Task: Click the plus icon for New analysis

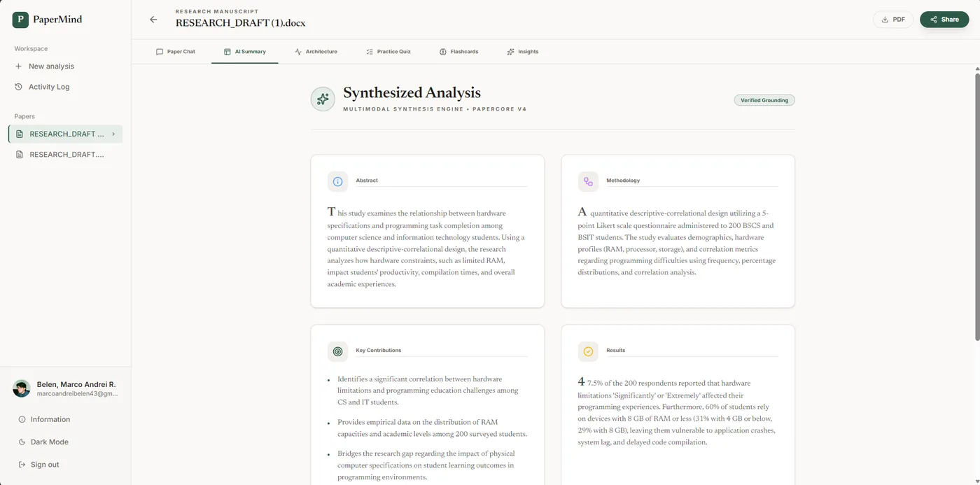Action: point(19,66)
